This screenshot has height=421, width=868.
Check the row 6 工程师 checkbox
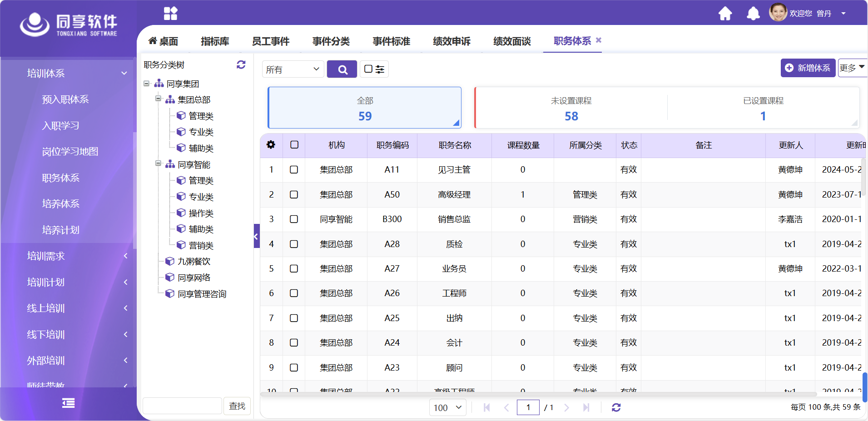[294, 293]
